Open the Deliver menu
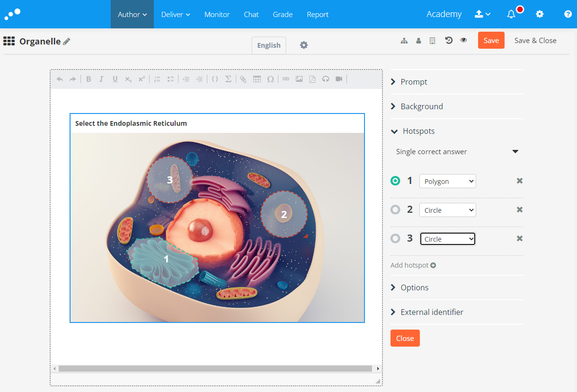577x392 pixels. 176,15
